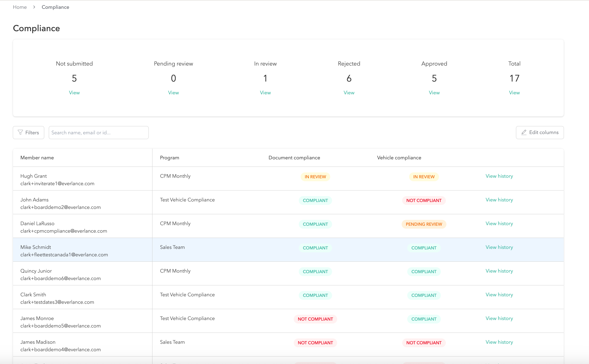589x364 pixels.
Task: View In review members
Action: (265, 93)
